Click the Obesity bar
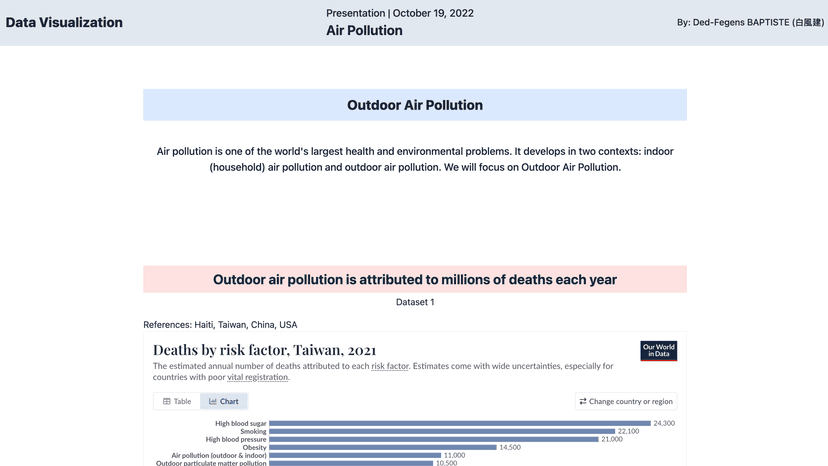The image size is (828, 466). [x=382, y=448]
